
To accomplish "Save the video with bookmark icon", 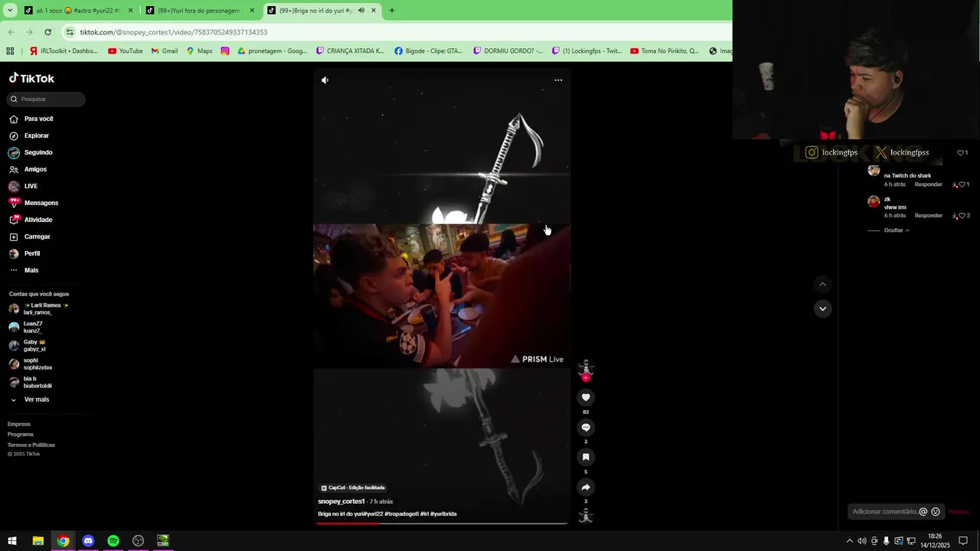I will tap(586, 457).
